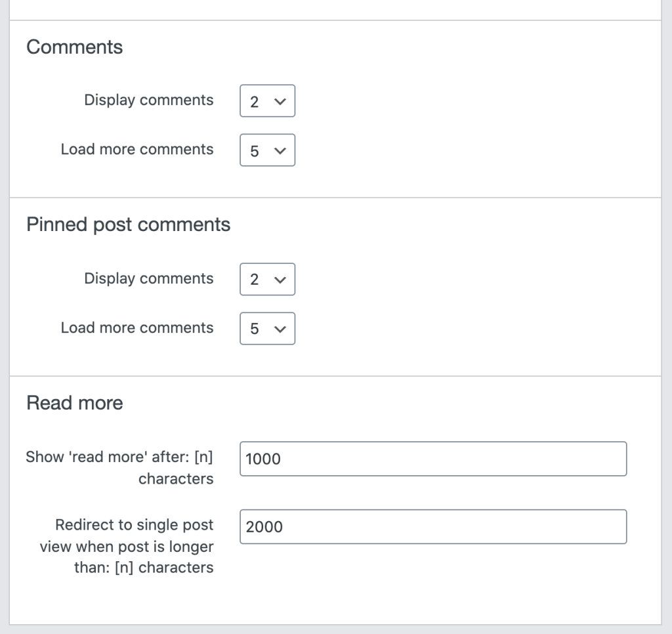
Task: Open the Load more comments dropdown under Comments
Action: [x=268, y=150]
